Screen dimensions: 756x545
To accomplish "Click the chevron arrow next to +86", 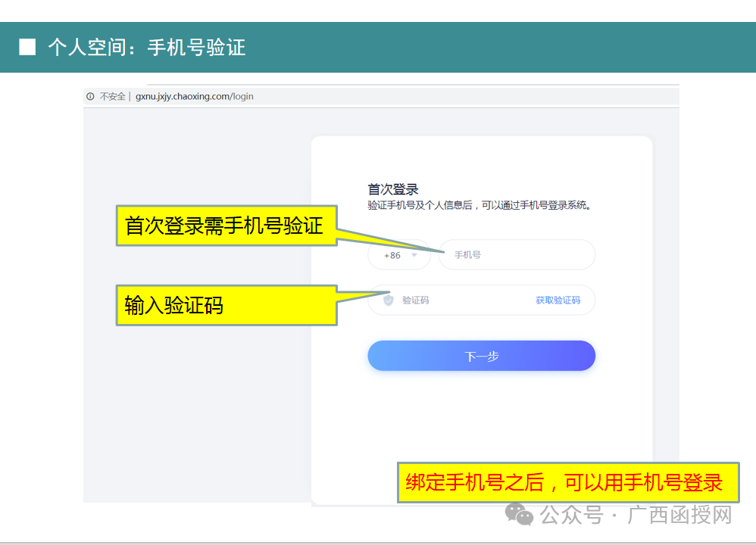I will tap(414, 255).
